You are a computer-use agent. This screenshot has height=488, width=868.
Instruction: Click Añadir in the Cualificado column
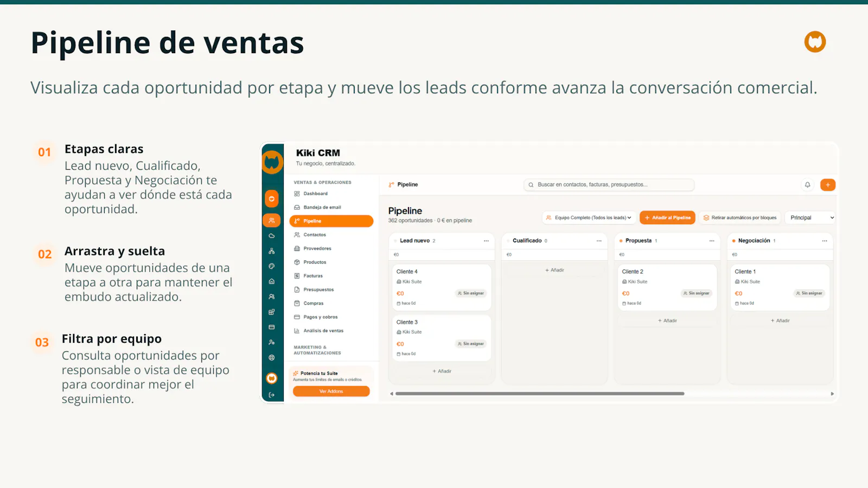554,270
